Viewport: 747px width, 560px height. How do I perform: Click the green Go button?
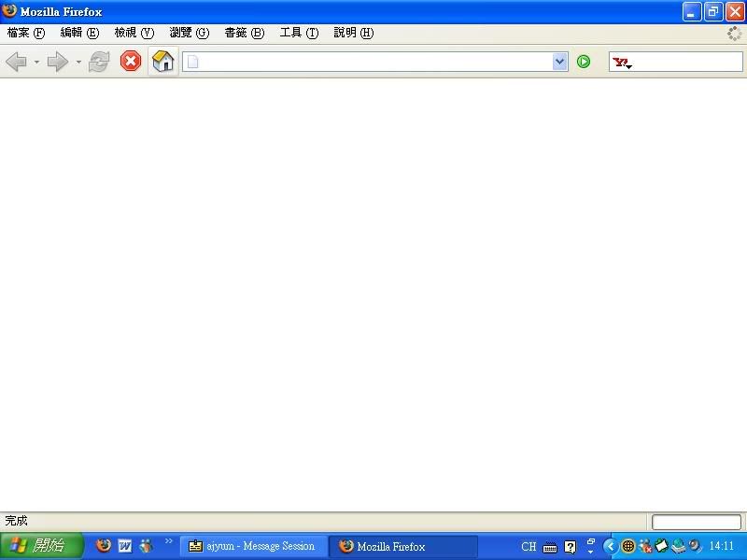(584, 62)
